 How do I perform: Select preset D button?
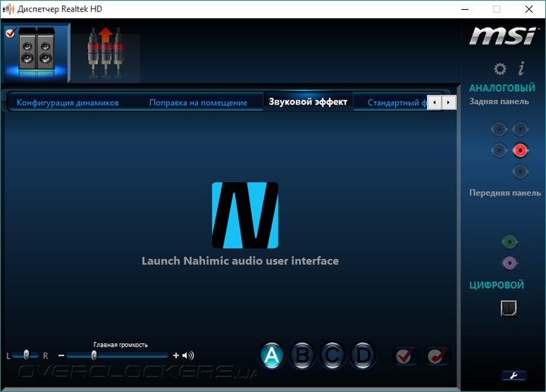362,356
